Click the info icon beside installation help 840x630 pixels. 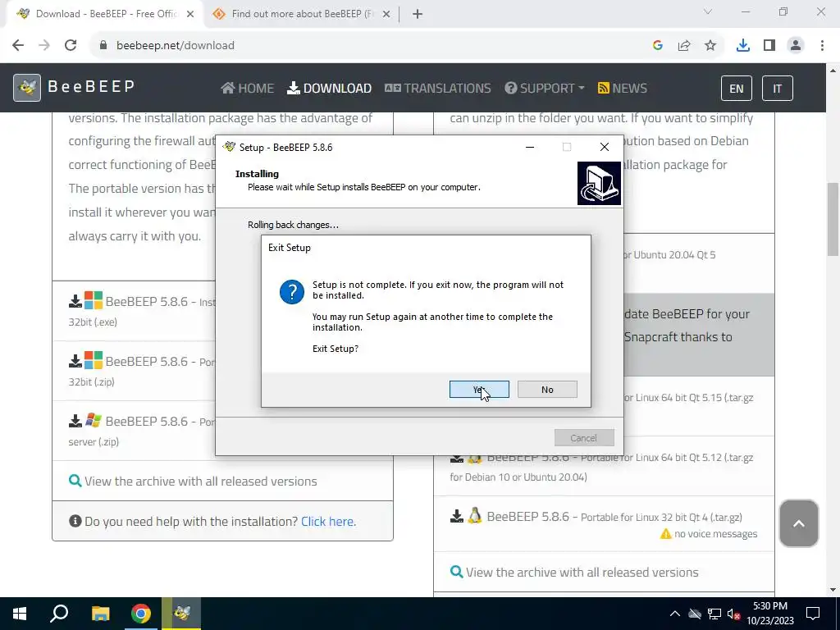(75, 521)
